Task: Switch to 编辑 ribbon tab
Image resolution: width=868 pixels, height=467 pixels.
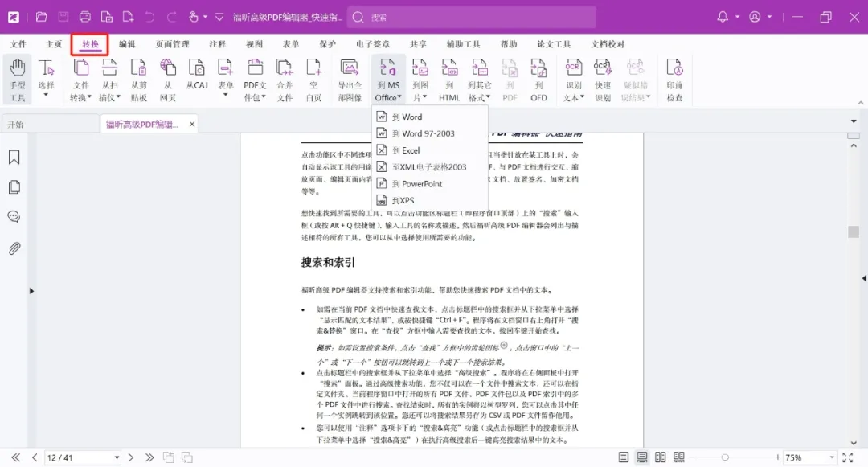Action: 127,44
